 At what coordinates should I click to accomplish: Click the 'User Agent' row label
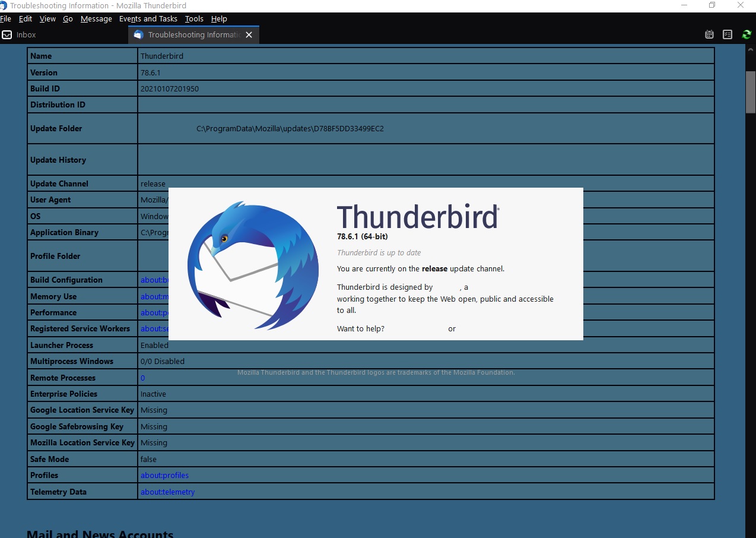tap(50, 200)
